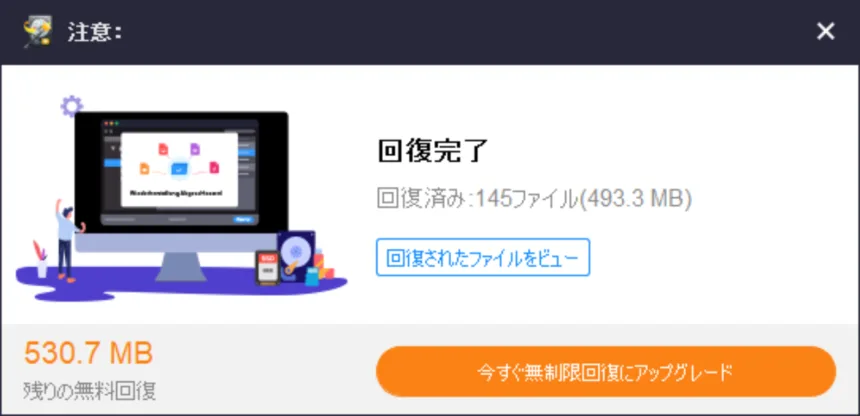Click the potted plant graphic
Image resolution: width=860 pixels, height=416 pixels.
point(39,258)
